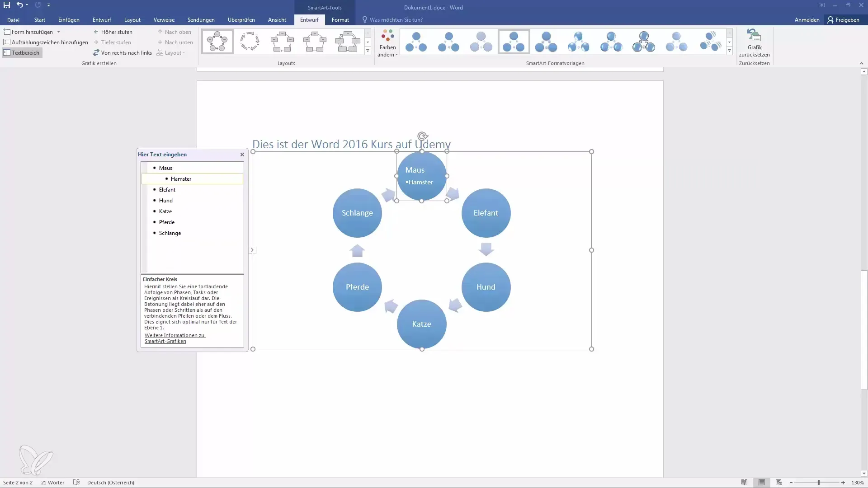The width and height of the screenshot is (868, 488).
Task: Click Aufzählungszeichen hinzufügen
Action: click(x=46, y=42)
